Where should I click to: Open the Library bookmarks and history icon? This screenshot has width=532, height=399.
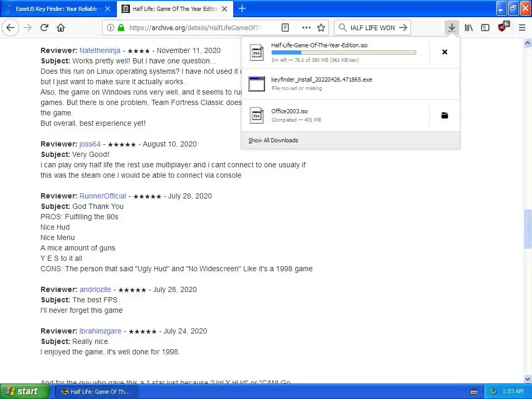(x=469, y=28)
